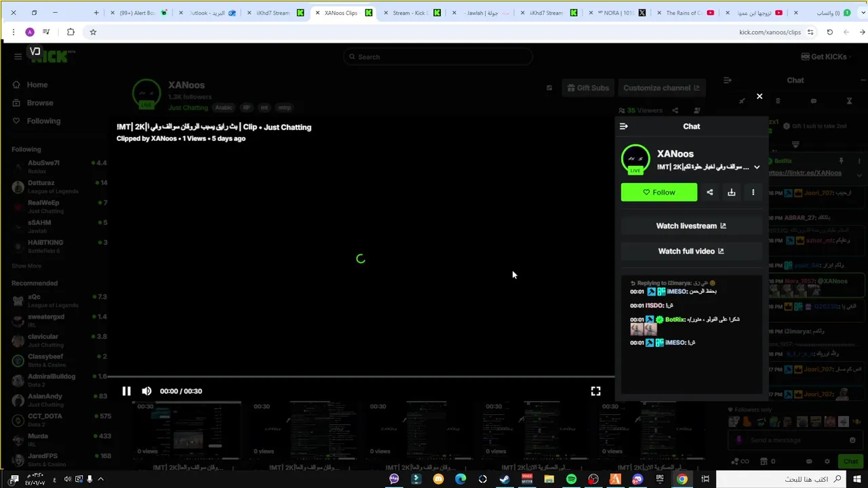Open Microsoft Edge from the taskbar

tap(460, 479)
